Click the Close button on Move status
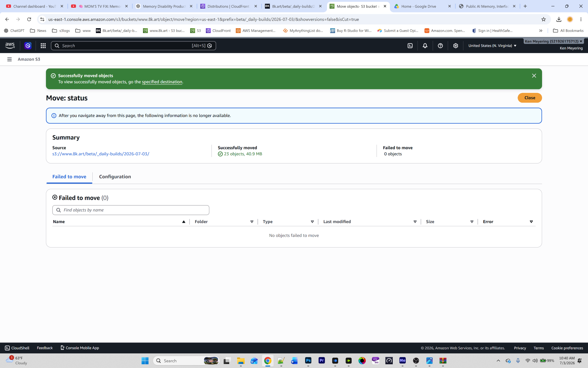This screenshot has height=368, width=588. click(529, 98)
